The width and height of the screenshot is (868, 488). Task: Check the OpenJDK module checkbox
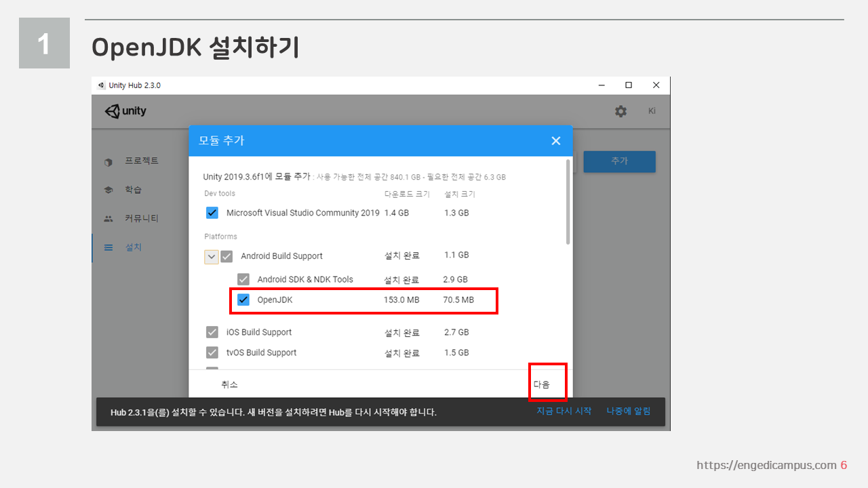243,300
